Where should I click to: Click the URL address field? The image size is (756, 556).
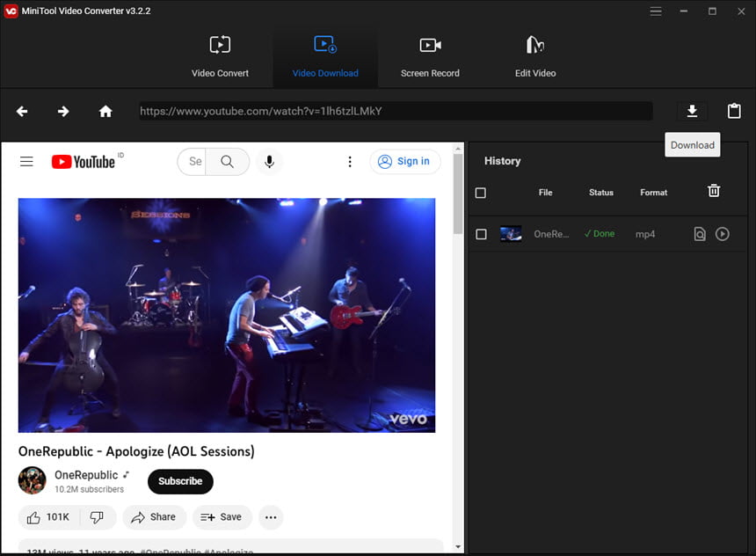(396, 111)
